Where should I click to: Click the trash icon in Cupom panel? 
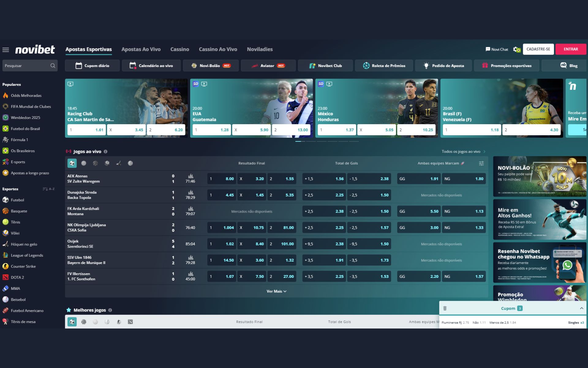click(445, 308)
